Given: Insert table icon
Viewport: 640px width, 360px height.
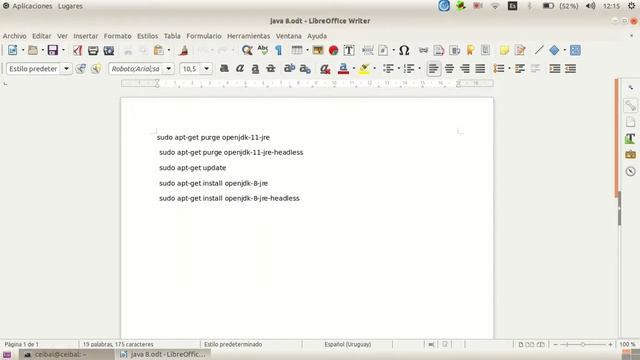Looking at the screenshot, I should point(297,50).
